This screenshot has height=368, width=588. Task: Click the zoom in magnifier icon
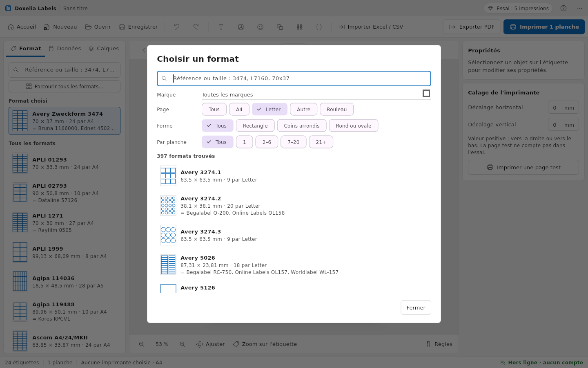[183, 344]
